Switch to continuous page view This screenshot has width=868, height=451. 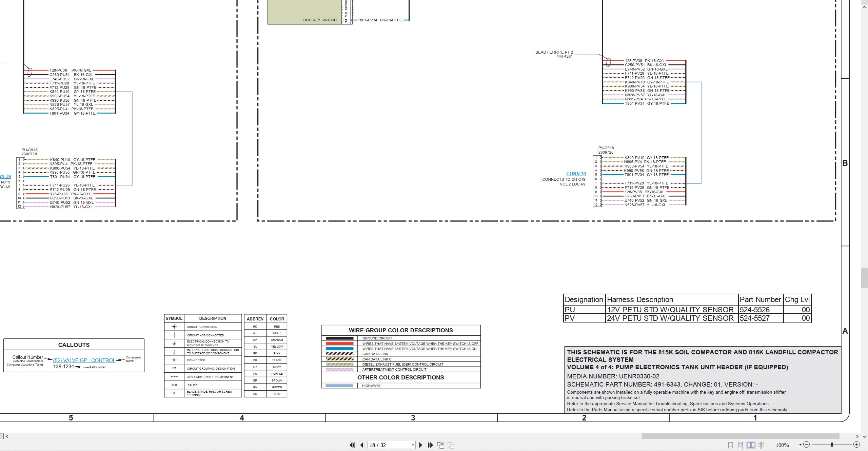[741, 445]
